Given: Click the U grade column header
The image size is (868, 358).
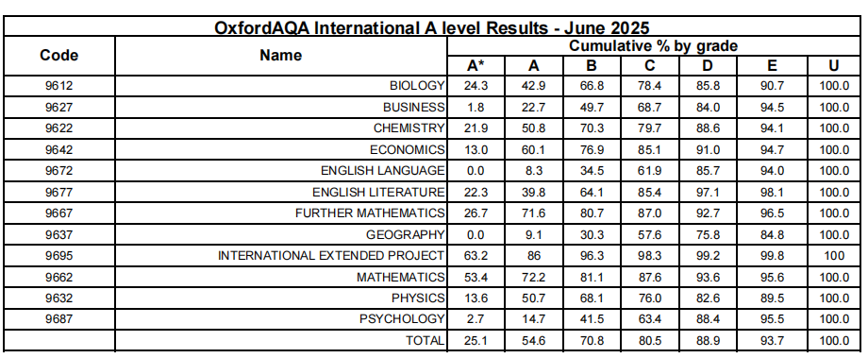Looking at the screenshot, I should (x=834, y=66).
